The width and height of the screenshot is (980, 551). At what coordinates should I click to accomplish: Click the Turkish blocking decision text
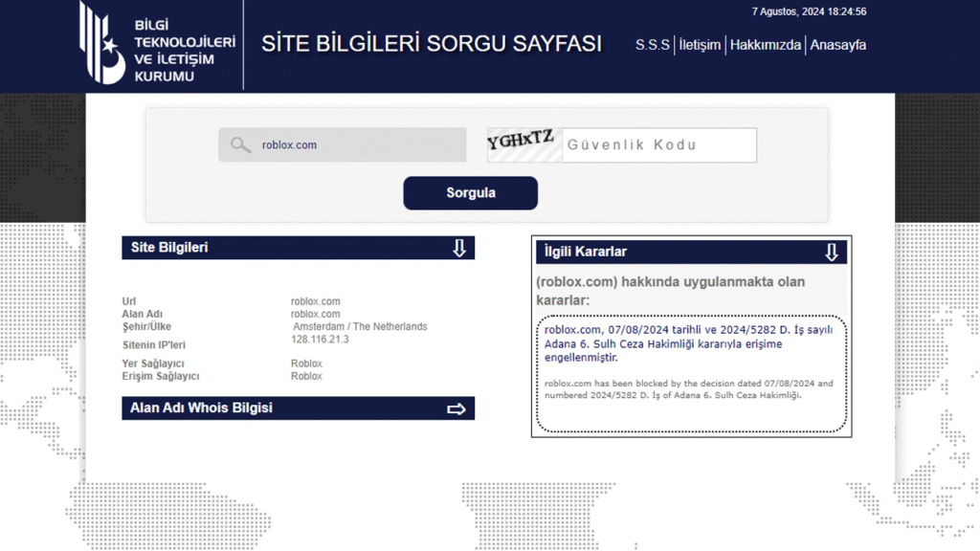coord(688,343)
